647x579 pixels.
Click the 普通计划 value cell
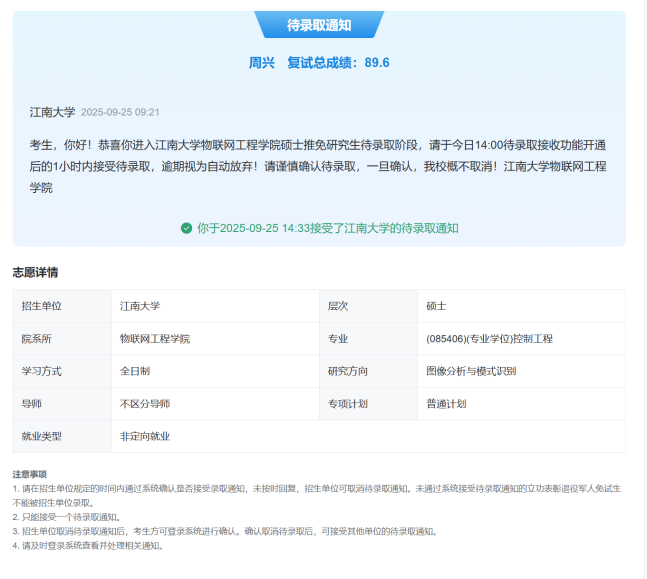point(522,404)
